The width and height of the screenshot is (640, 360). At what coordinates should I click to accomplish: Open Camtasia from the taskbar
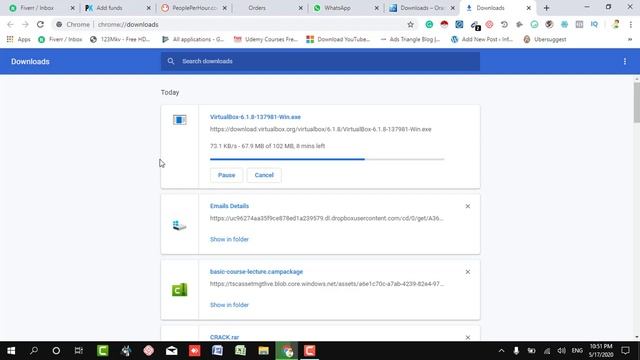pyautogui.click(x=103, y=351)
